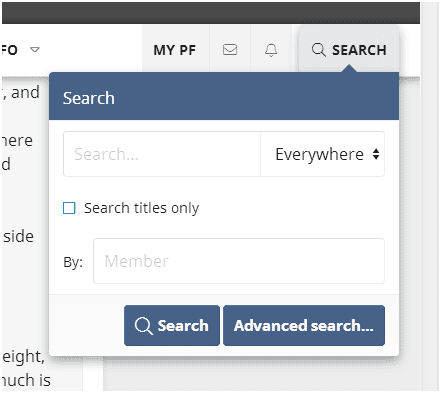Click the magnifier icon beside SEARCH tab
This screenshot has width=441, height=393.
[318, 50]
